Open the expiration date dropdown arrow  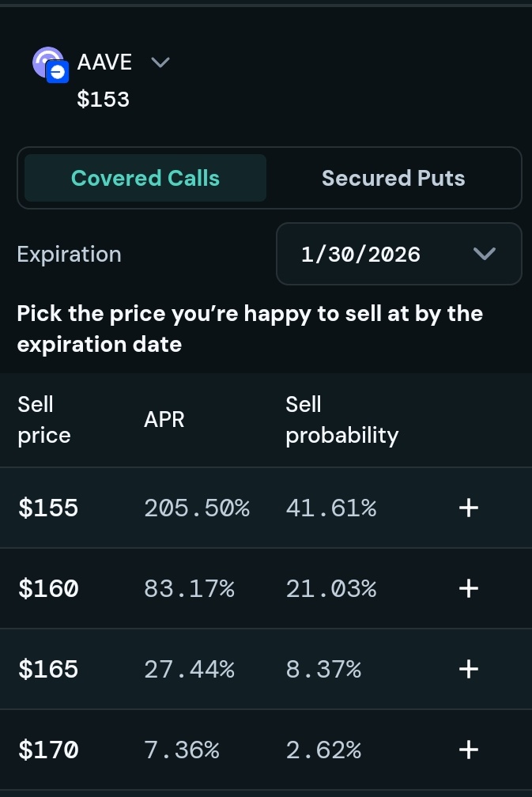483,254
